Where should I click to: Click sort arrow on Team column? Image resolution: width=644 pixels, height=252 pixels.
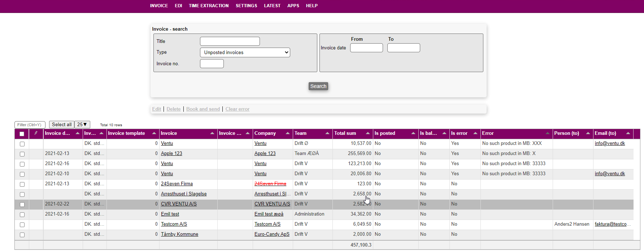(327, 133)
